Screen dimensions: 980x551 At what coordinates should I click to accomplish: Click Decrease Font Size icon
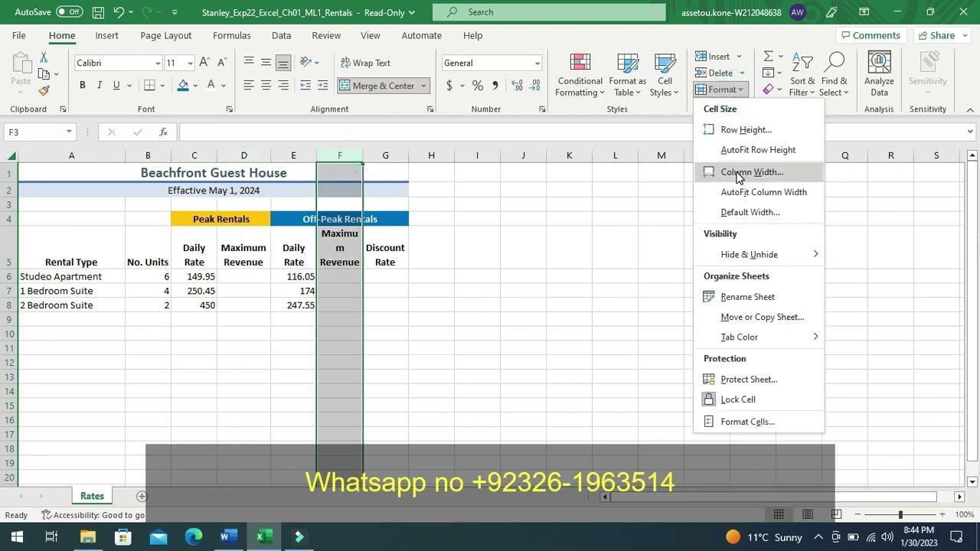(x=221, y=63)
